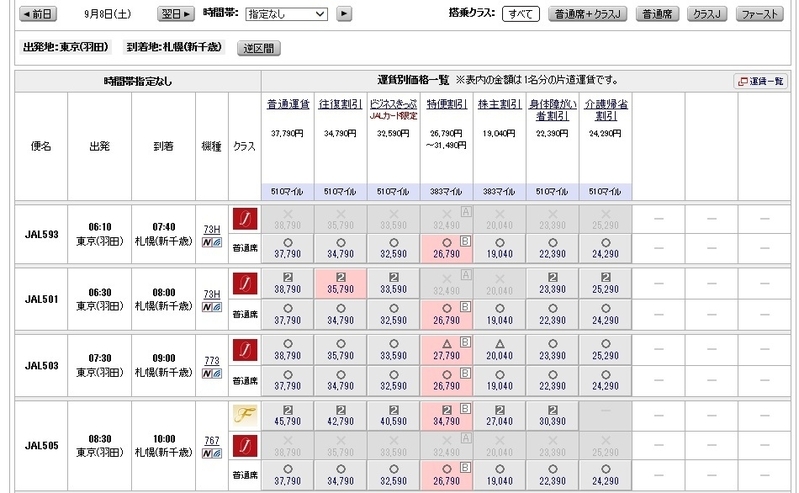Open 73H aircraft type link for JAL593

pyautogui.click(x=212, y=229)
